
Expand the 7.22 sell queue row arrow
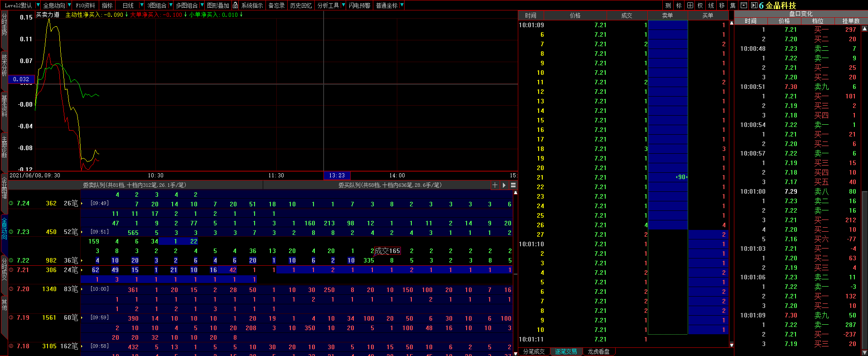[82, 261]
